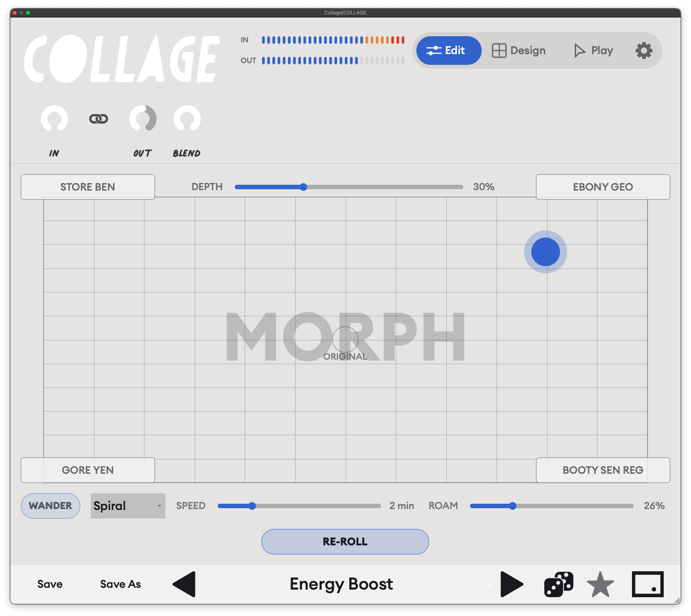Click the window size rectangle icon

(648, 584)
